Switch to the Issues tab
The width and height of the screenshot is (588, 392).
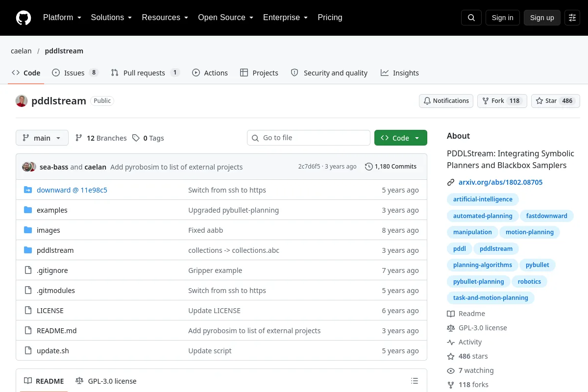pyautogui.click(x=75, y=73)
